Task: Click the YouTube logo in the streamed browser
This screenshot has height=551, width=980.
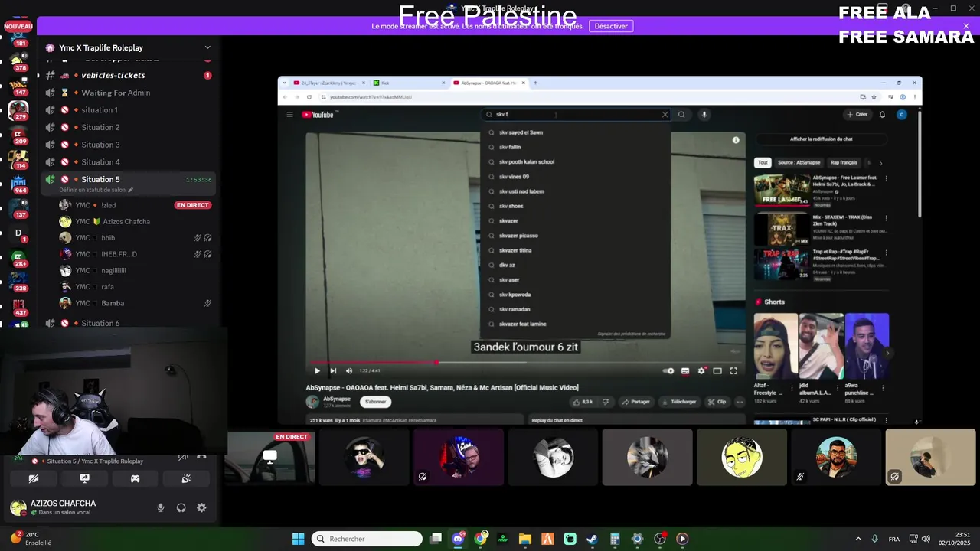Action: 319,115
